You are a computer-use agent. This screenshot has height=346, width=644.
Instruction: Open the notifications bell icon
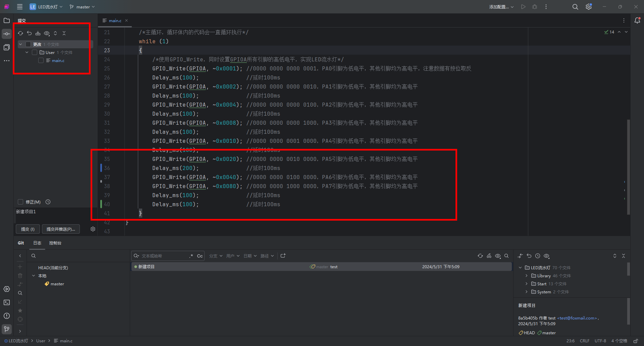pos(637,20)
